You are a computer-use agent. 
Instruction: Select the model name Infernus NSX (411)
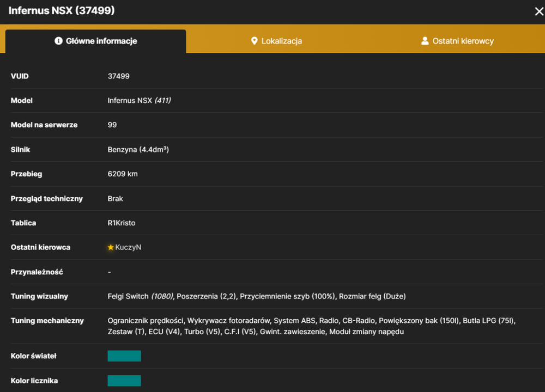click(x=139, y=100)
